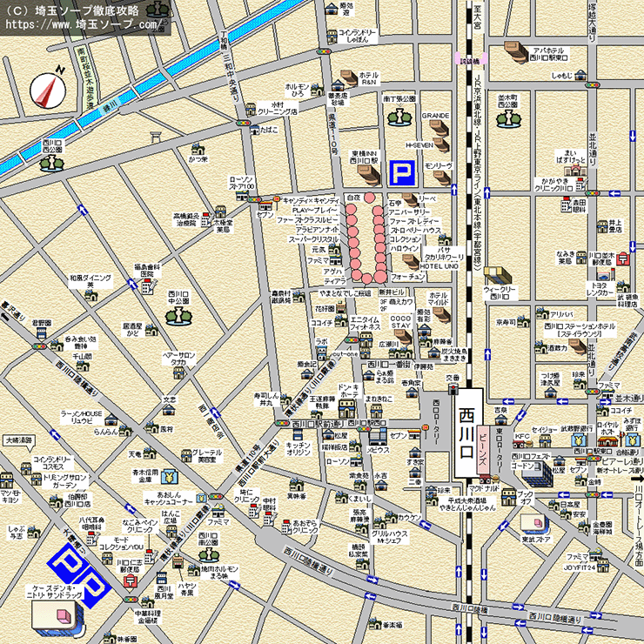The height and width of the screenshot is (644, 644).
Task: Click the スーパークリスタル label
Action: tap(314, 239)
